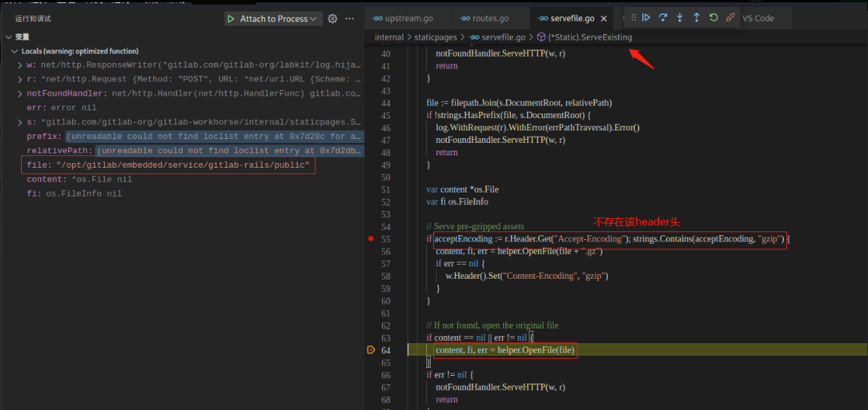This screenshot has height=410, width=868.
Task: Open launch.json with the gear icon
Action: pyautogui.click(x=333, y=19)
